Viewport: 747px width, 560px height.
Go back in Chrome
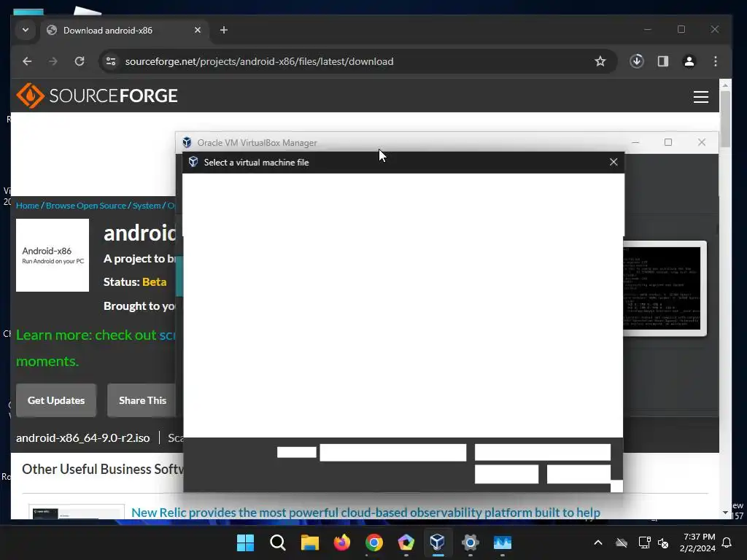(x=27, y=61)
